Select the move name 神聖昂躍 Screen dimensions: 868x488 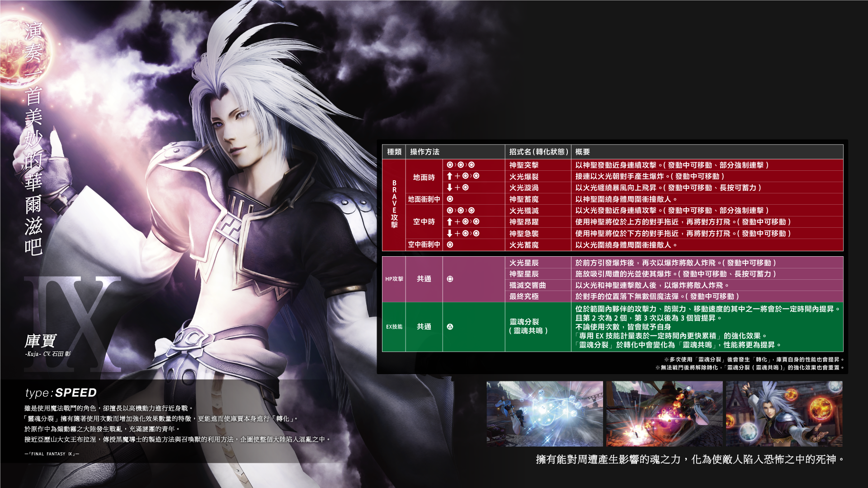[x=524, y=222]
